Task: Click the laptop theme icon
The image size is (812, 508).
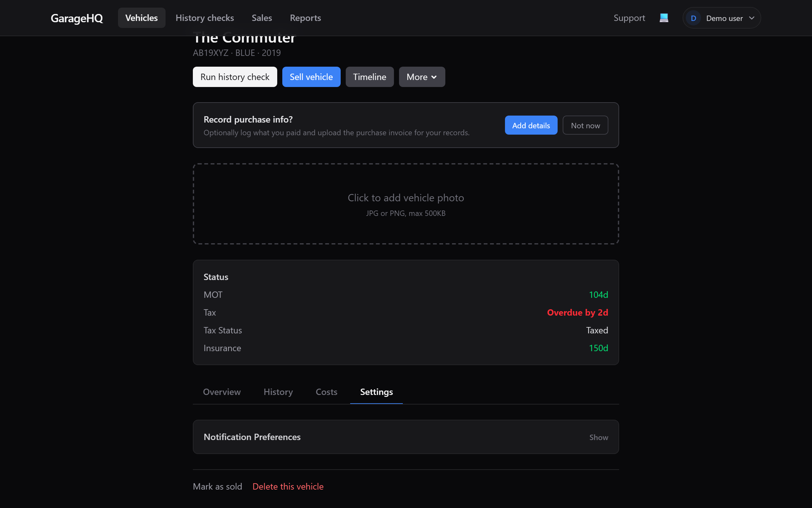Action: point(664,18)
